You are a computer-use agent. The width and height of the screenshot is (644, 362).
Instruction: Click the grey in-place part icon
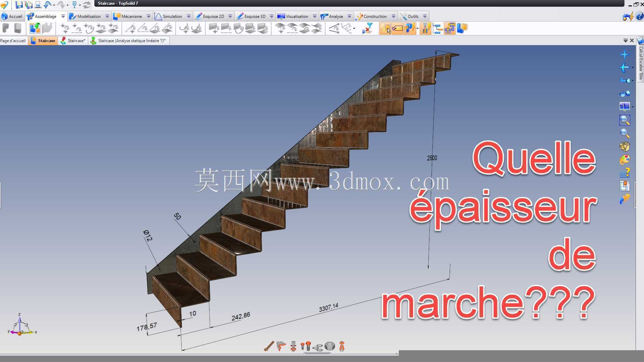[47, 28]
